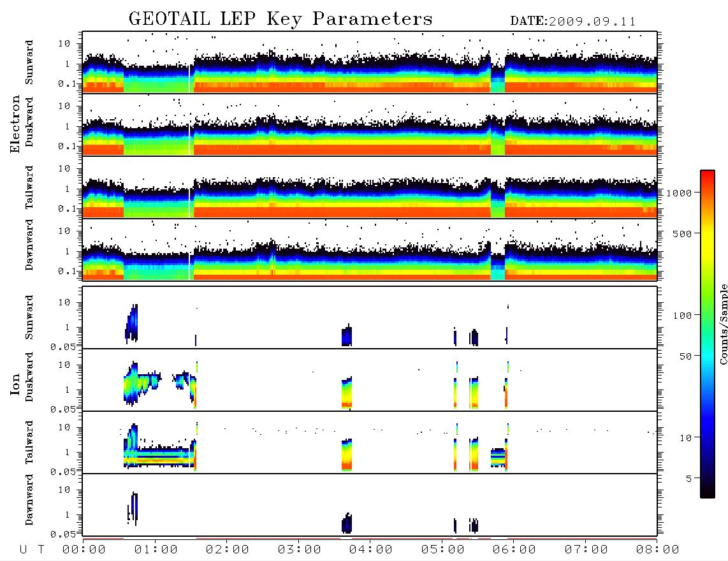Click the Ion Dawnward burst near 00:40
The height and width of the screenshot is (561, 728).
133,509
